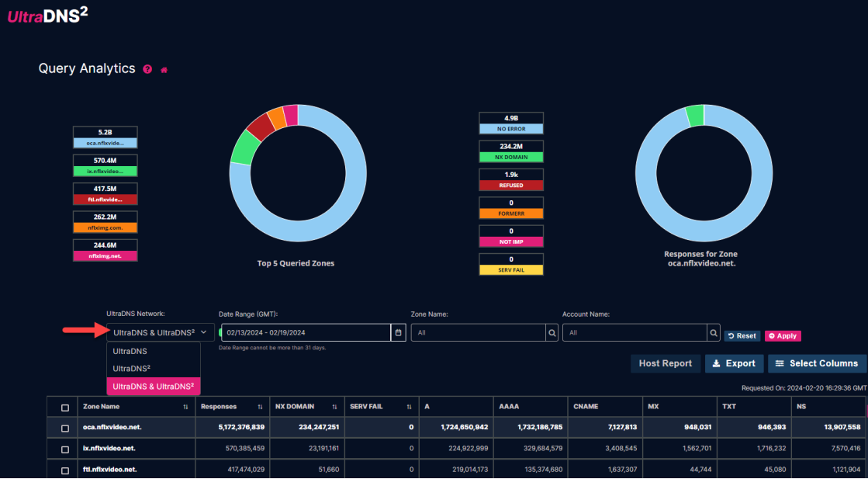Click the CNAME column header
The width and height of the screenshot is (868, 479).
click(604, 407)
